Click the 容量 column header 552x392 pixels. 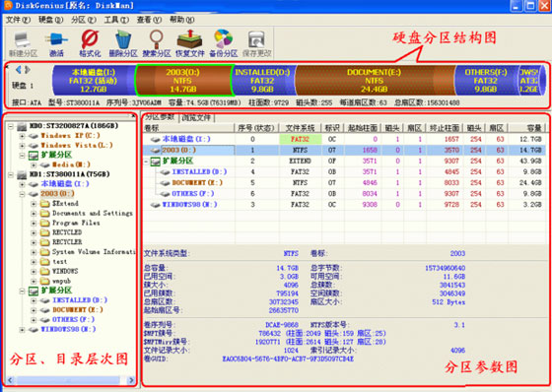click(527, 128)
